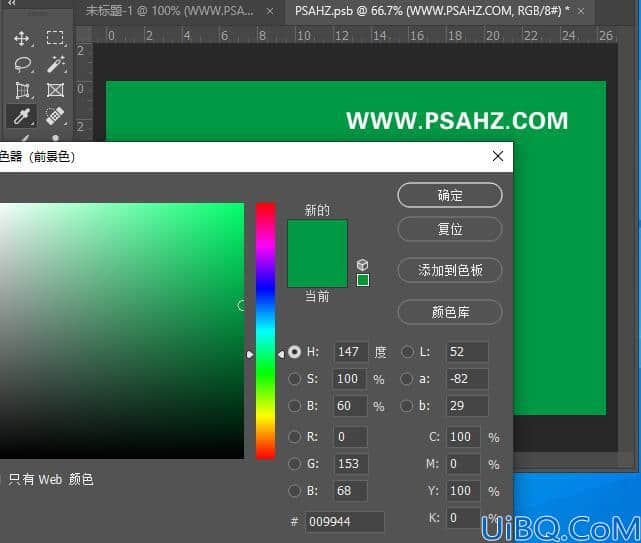Click the out-of-gamut web-safe cube icon

click(362, 265)
